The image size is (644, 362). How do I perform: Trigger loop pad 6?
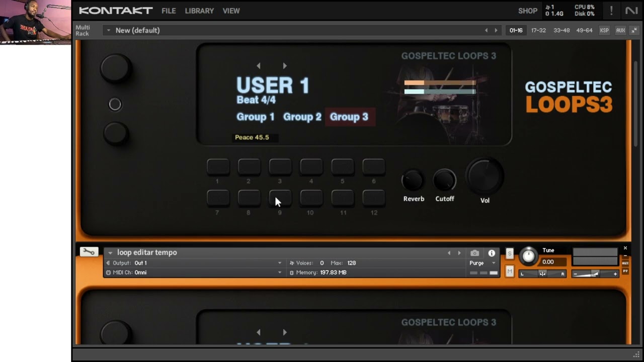click(x=374, y=167)
